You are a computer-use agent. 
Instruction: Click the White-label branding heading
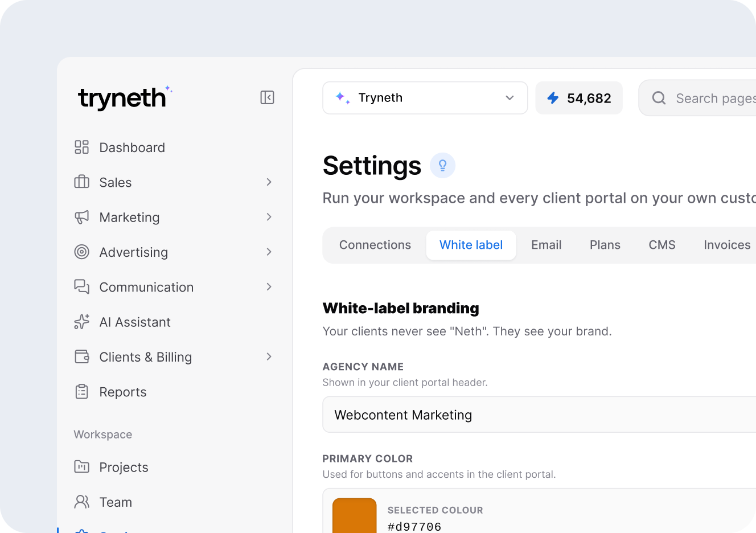pos(401,308)
